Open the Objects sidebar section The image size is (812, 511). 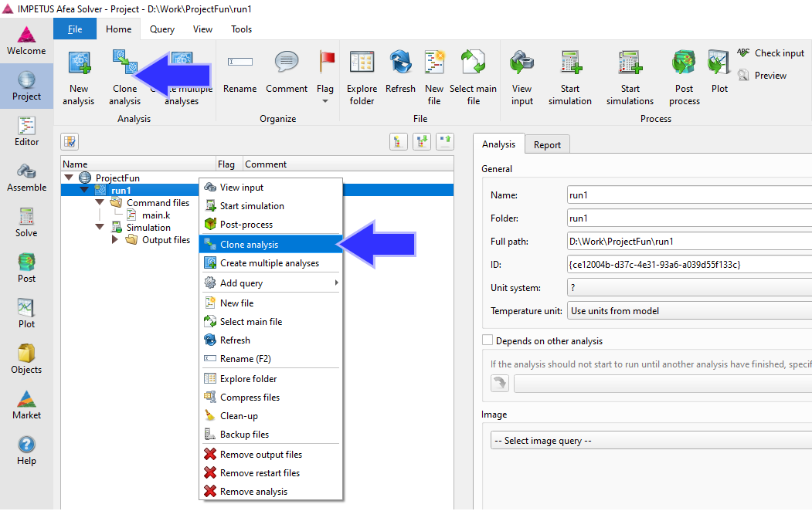tap(26, 359)
